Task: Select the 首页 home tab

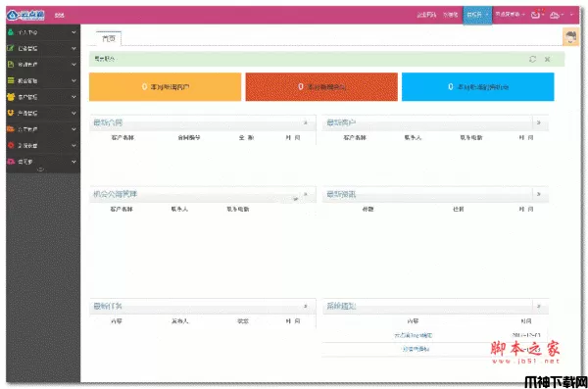Action: coord(109,38)
